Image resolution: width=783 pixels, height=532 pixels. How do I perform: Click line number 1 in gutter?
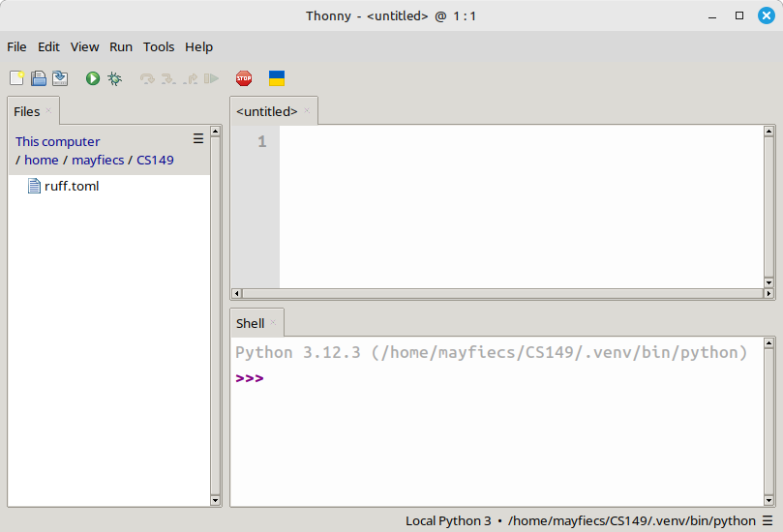click(x=262, y=142)
